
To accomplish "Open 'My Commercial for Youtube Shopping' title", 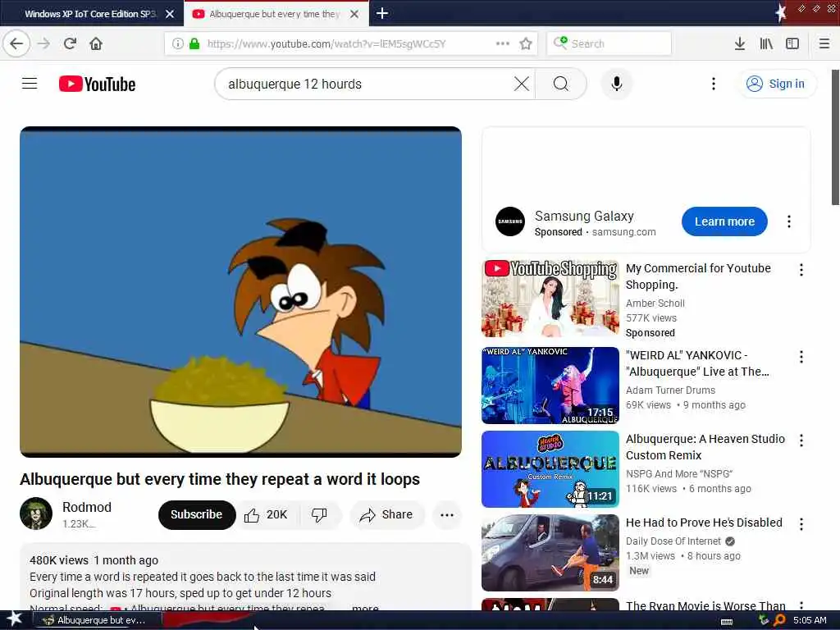I will pyautogui.click(x=698, y=276).
